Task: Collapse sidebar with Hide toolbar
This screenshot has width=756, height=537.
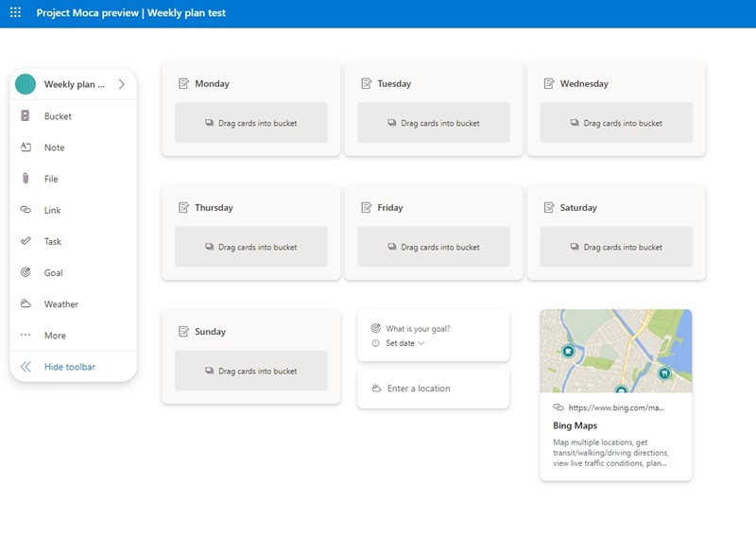Action: click(68, 367)
